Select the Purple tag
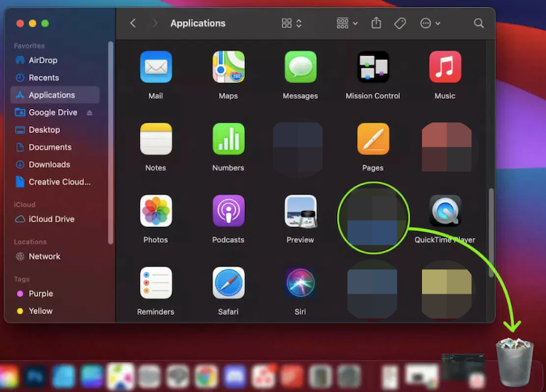Screen dimensions: 546x392 click(40, 294)
